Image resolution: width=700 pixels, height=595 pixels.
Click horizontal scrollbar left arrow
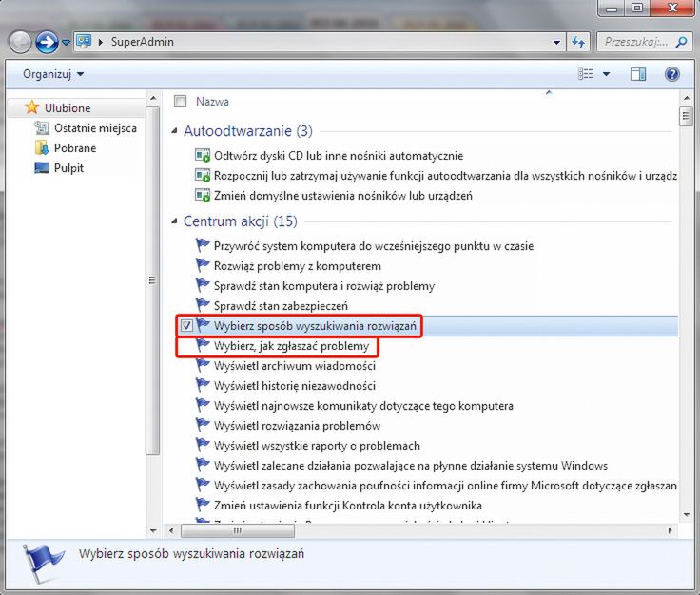pyautogui.click(x=172, y=530)
